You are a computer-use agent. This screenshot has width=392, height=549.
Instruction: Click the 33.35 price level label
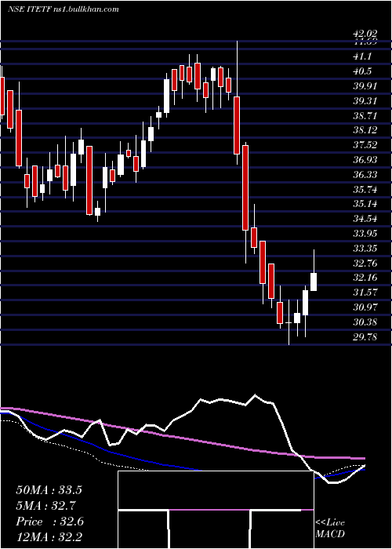coord(365,249)
